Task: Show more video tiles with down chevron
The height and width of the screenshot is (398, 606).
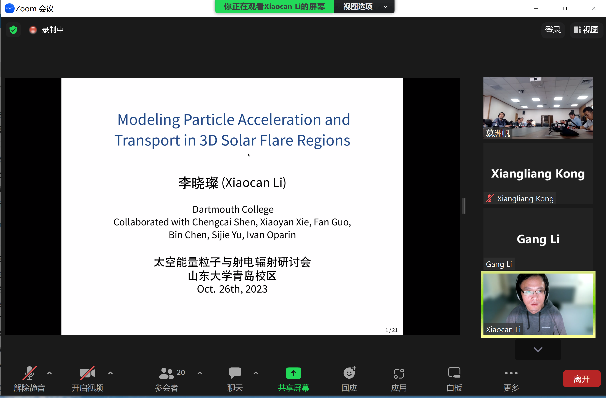Action: pos(538,349)
